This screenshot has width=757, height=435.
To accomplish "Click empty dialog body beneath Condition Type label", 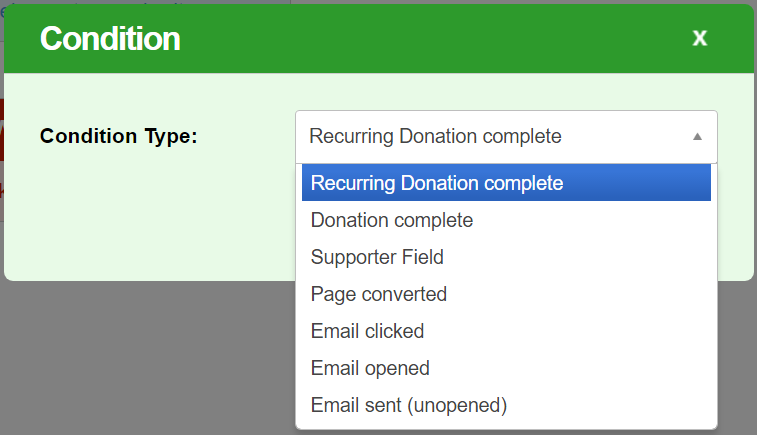I will [x=150, y=220].
